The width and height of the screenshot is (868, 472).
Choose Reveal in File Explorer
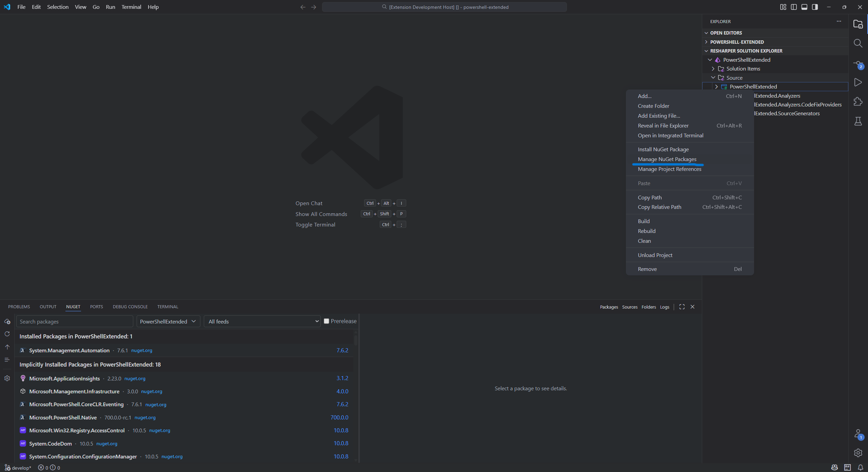pyautogui.click(x=690, y=126)
